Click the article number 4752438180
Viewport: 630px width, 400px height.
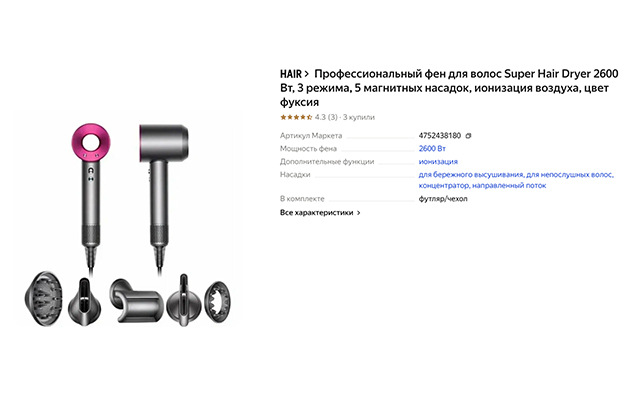coord(440,136)
